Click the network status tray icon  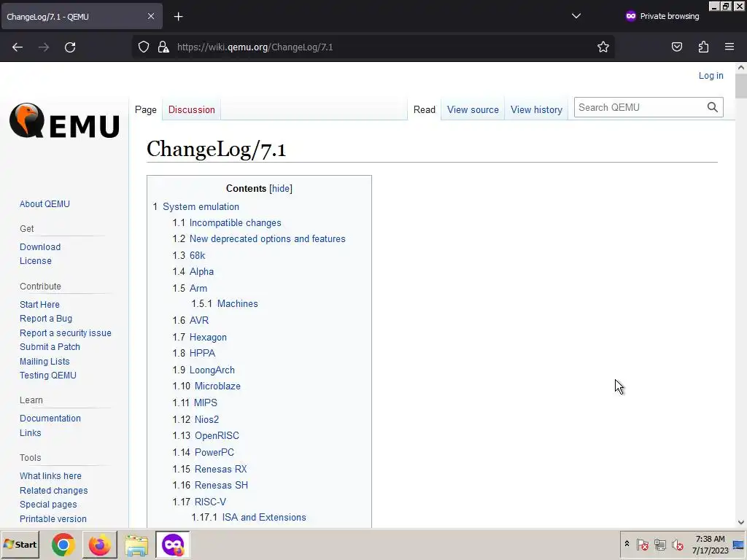tap(659, 544)
